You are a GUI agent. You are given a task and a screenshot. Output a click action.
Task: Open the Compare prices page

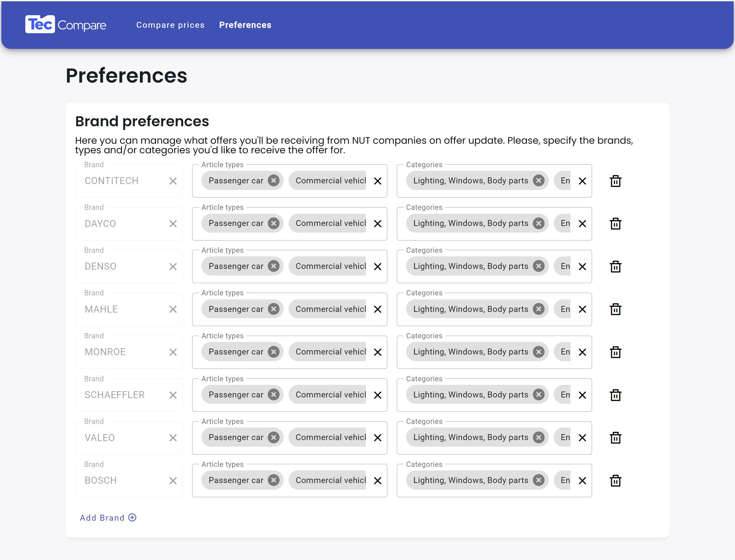click(x=170, y=25)
